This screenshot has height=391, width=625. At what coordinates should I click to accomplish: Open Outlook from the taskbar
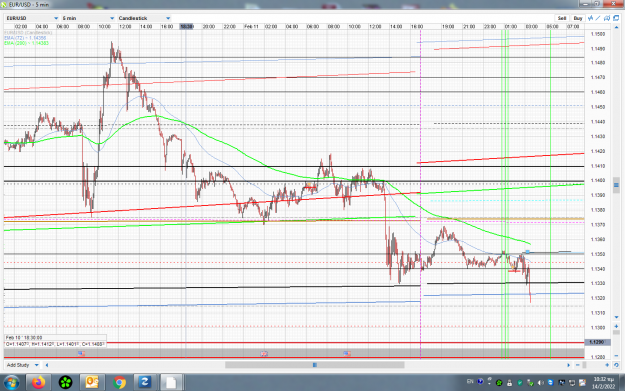click(x=92, y=383)
